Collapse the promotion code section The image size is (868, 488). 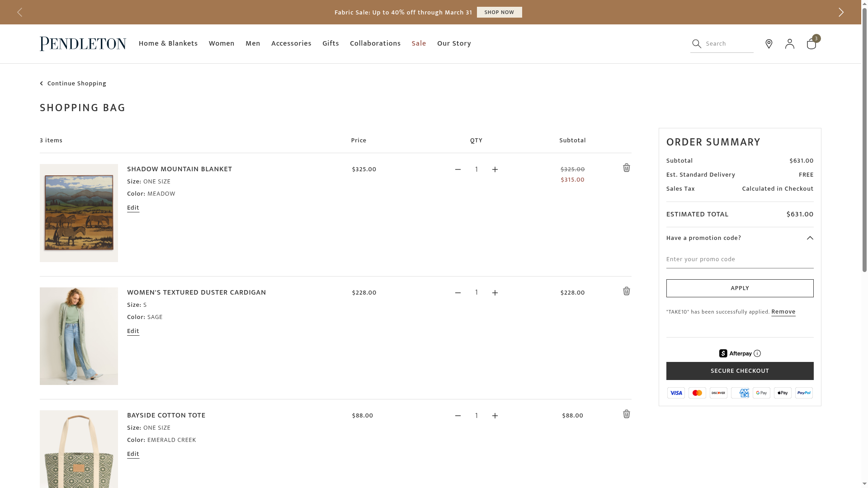pyautogui.click(x=810, y=238)
